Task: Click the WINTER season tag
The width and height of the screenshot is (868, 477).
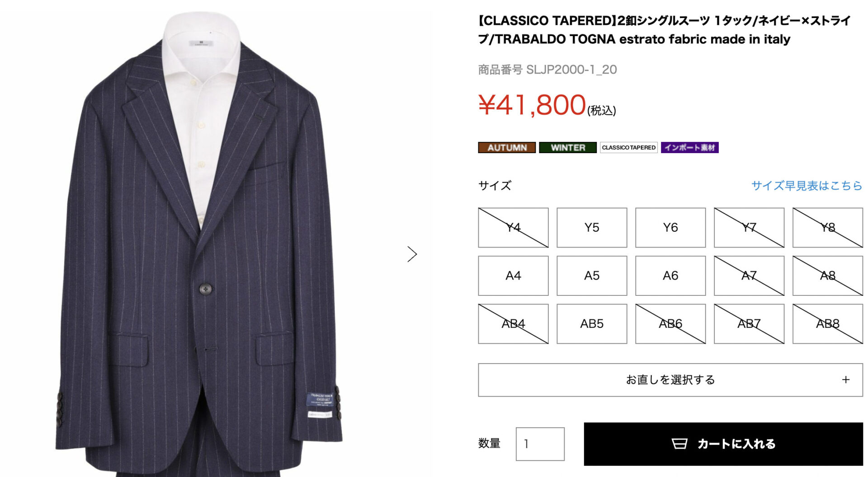Action: [568, 148]
